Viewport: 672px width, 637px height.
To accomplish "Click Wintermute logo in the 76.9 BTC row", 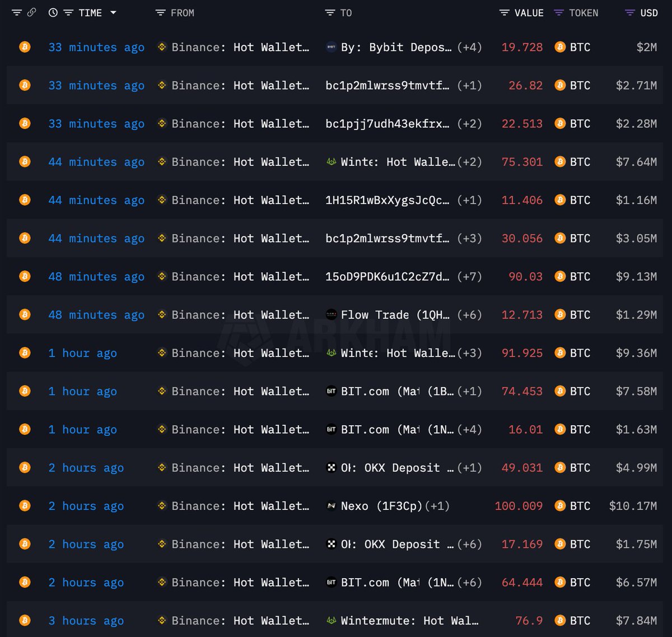I will click(x=331, y=620).
